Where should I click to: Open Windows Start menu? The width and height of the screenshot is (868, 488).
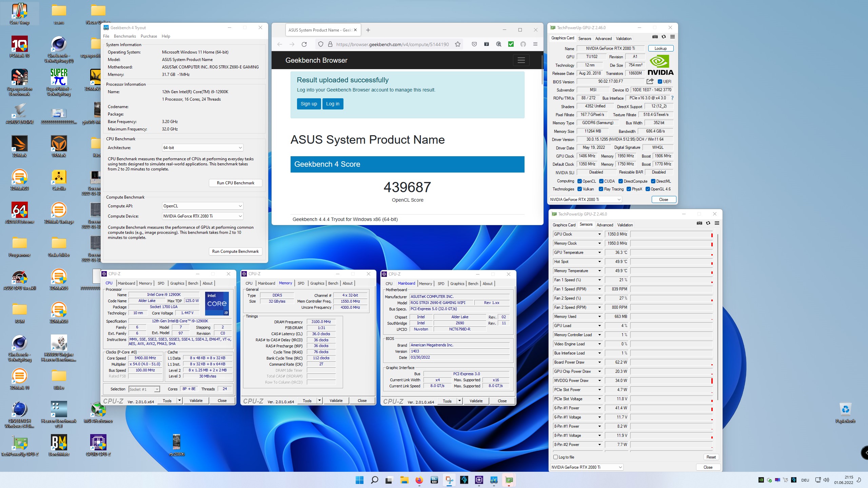click(359, 480)
